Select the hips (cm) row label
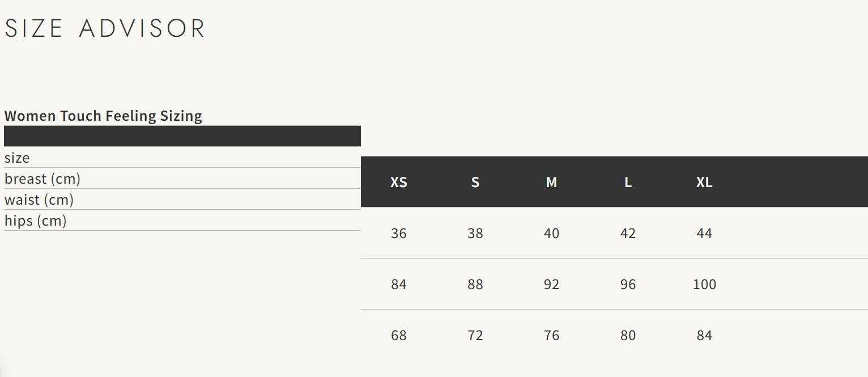868x377 pixels. pos(36,221)
